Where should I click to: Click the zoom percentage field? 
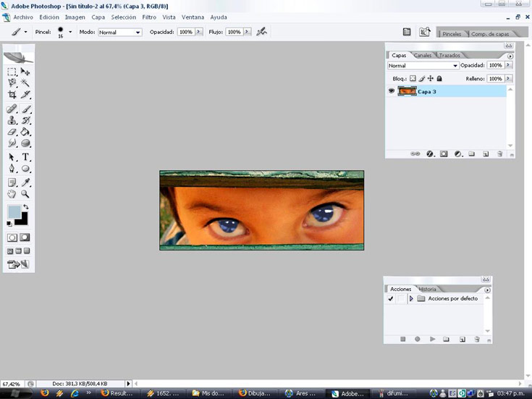pyautogui.click(x=11, y=384)
